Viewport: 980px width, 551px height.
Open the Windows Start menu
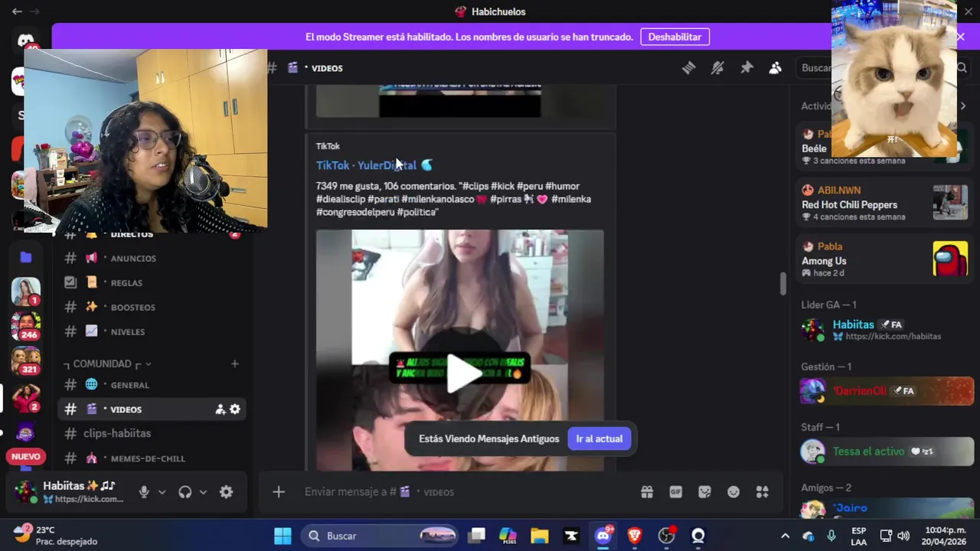[283, 536]
